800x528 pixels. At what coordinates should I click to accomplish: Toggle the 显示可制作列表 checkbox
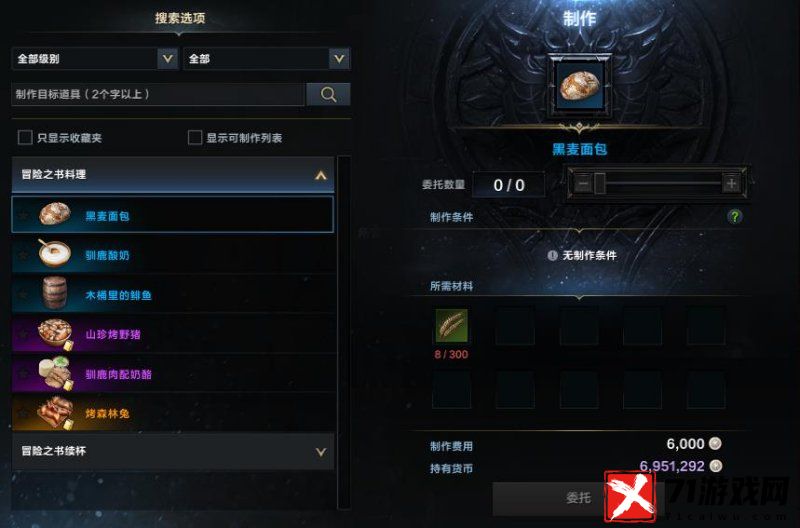195,137
